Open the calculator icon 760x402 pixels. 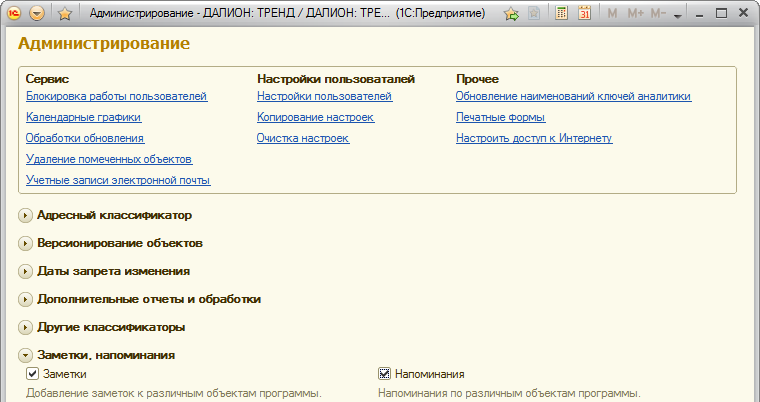[x=561, y=13]
